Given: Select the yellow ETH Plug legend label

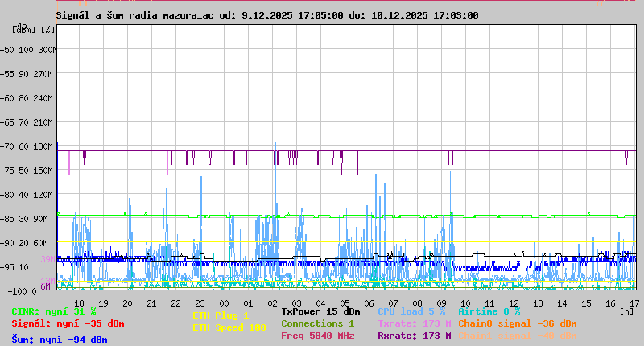Looking at the screenshot, I should tap(221, 315).
